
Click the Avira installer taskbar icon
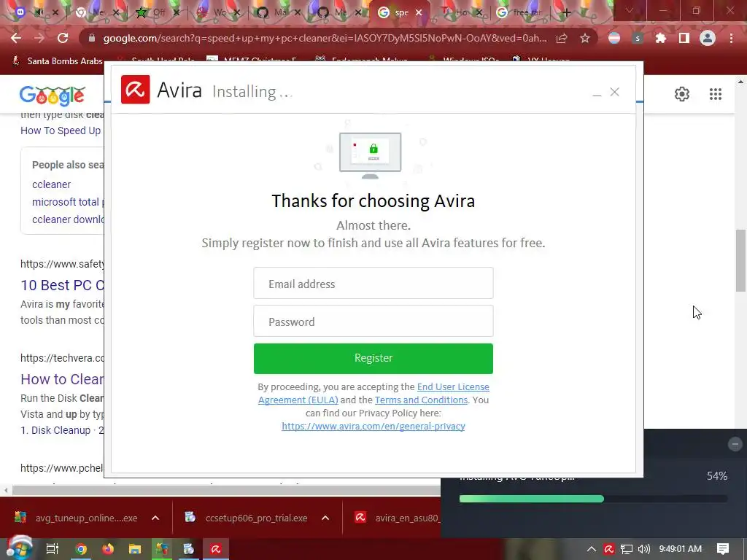[x=216, y=549]
